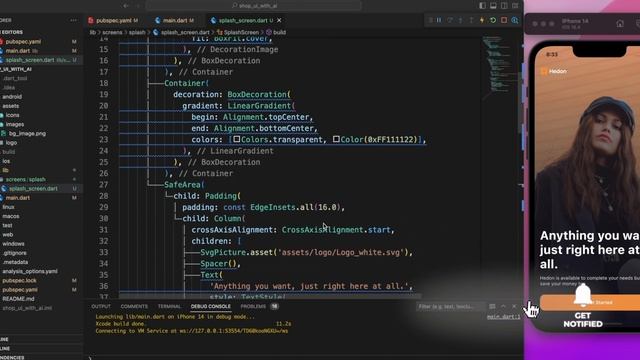
Task: Trigger Flutter Hot Reload lightning icon
Action: (x=482, y=20)
